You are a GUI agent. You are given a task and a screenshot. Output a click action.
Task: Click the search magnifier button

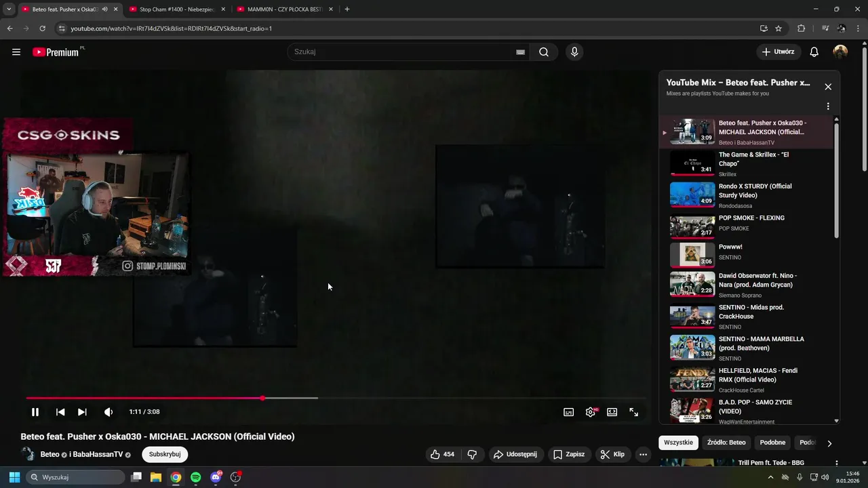coord(544,52)
